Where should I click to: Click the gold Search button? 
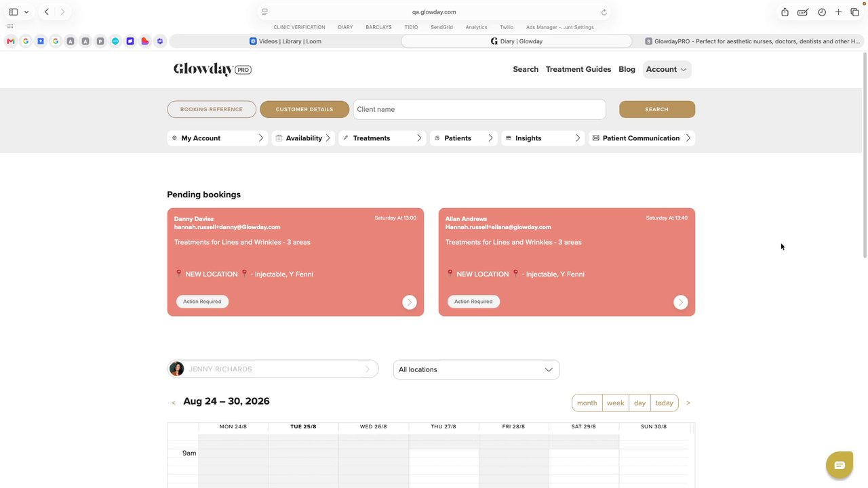(x=657, y=109)
